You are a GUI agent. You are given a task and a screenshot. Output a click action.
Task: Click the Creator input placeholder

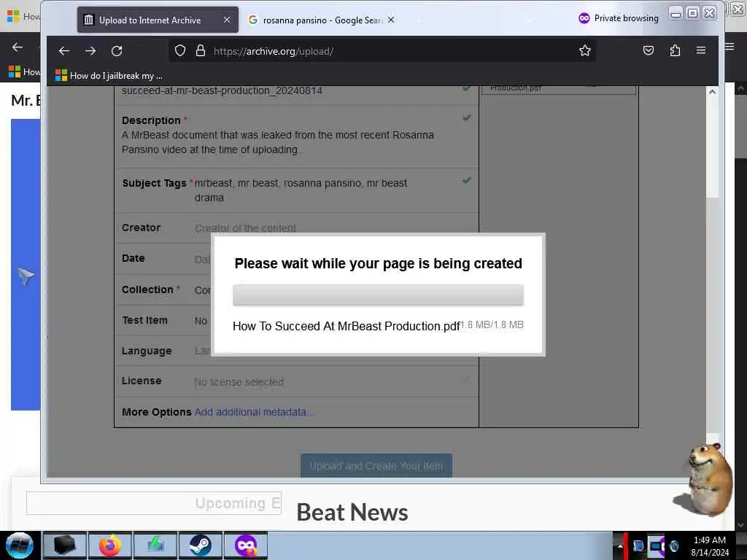245,228
